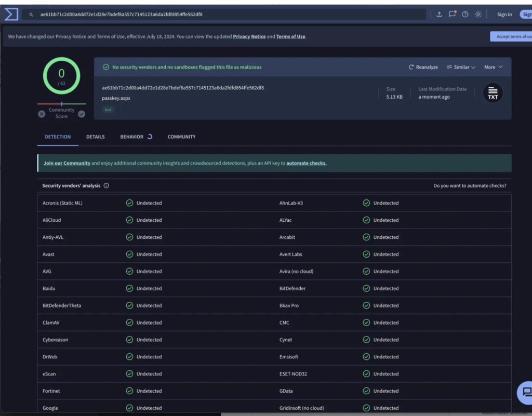532x416 pixels.
Task: Click the TXT file type icon
Action: point(493,93)
